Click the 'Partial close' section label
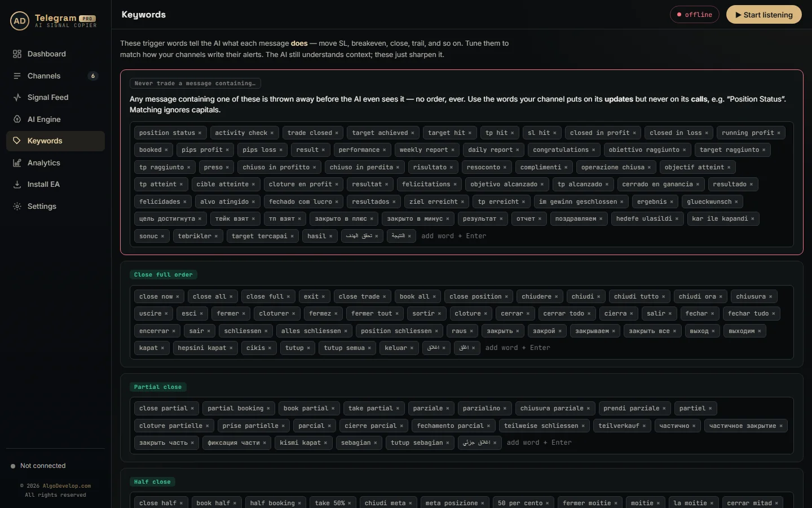Screen dimensions: 812x508 (x=158, y=387)
